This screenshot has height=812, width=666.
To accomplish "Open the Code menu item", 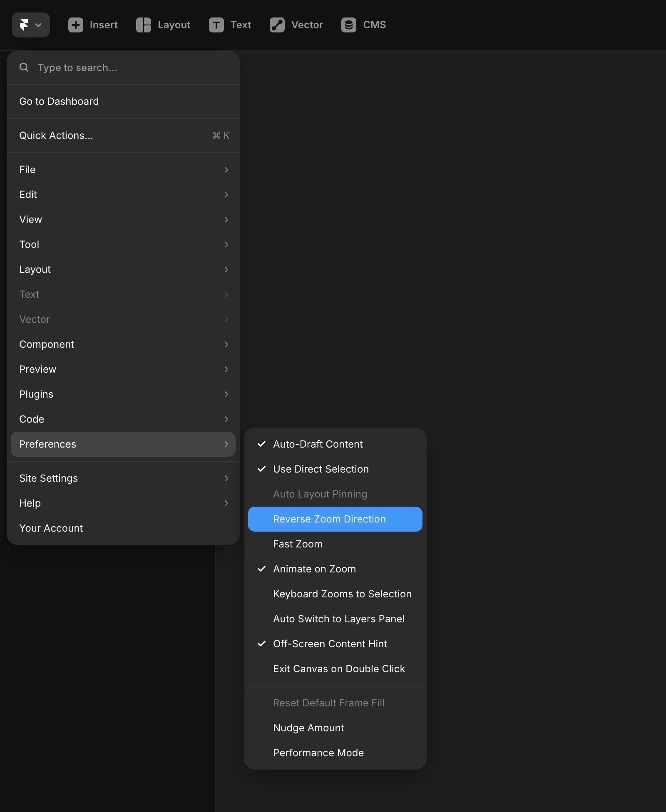I will click(123, 419).
